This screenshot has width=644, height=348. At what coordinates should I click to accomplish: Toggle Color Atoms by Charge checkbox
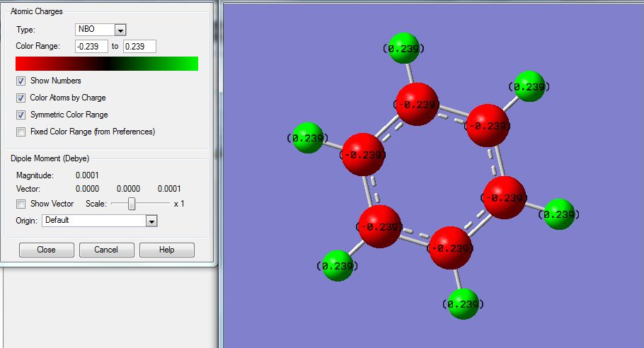[x=21, y=98]
